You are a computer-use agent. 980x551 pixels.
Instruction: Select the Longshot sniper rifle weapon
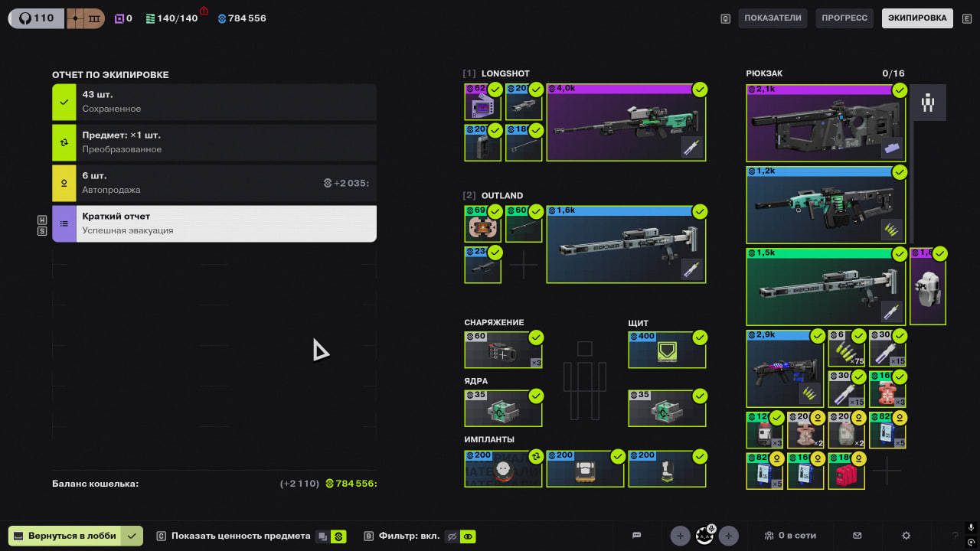[x=626, y=122]
